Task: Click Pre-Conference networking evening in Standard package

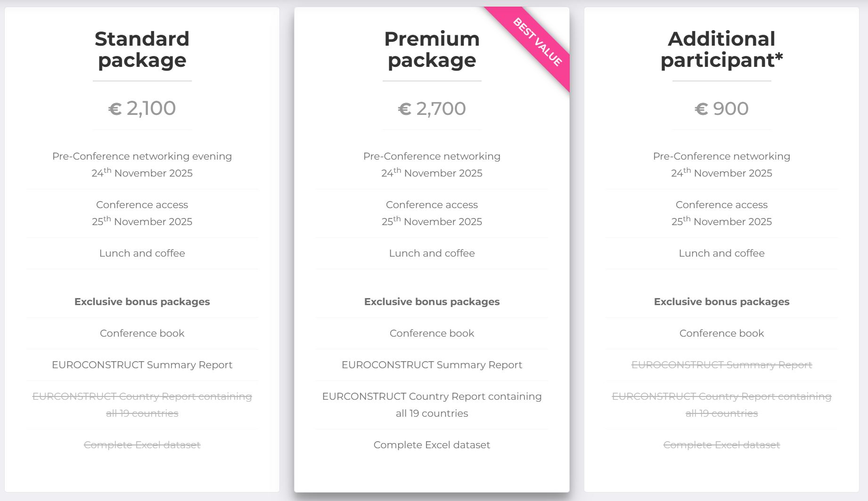Action: [x=142, y=156]
